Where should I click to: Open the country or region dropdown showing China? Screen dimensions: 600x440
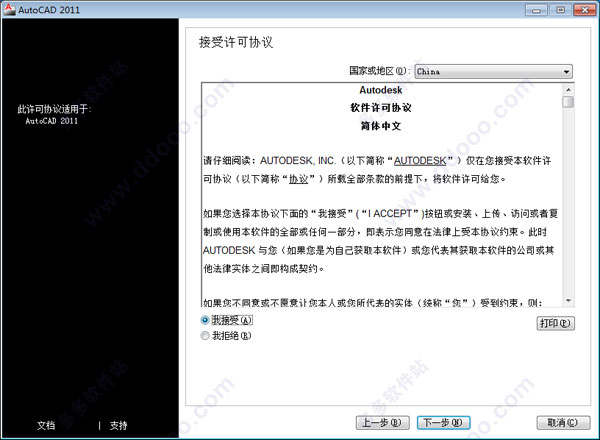pos(494,72)
